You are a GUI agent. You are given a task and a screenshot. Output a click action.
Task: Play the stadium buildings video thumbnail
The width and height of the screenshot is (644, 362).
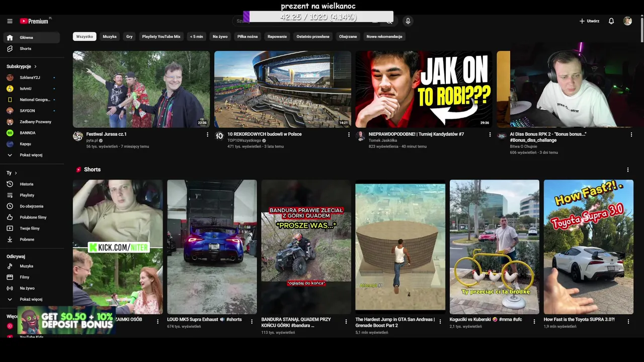(x=283, y=89)
